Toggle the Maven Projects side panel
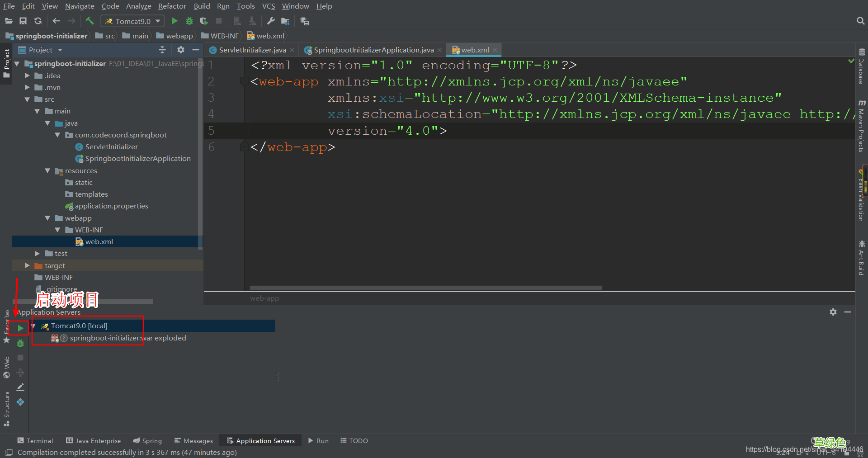The height and width of the screenshot is (458, 868). tap(861, 127)
